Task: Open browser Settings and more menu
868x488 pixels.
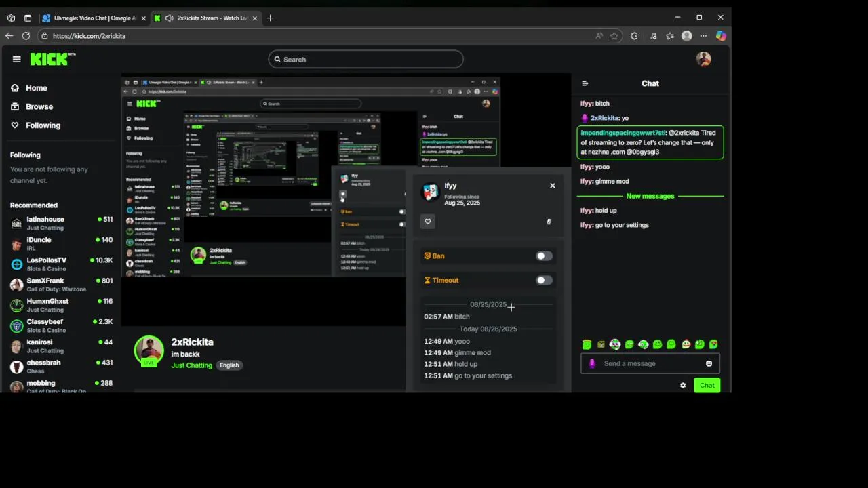Action: pos(704,36)
